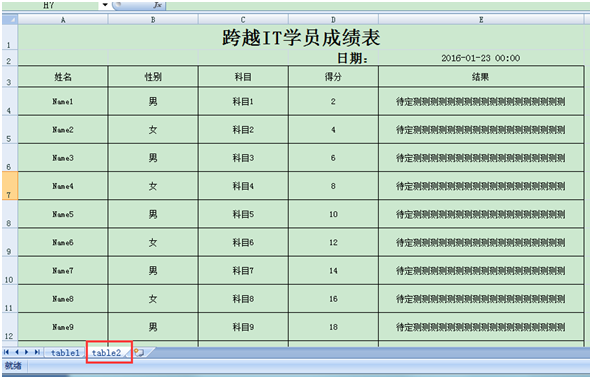Select row 1 header
592x379 pixels.
tap(9, 37)
